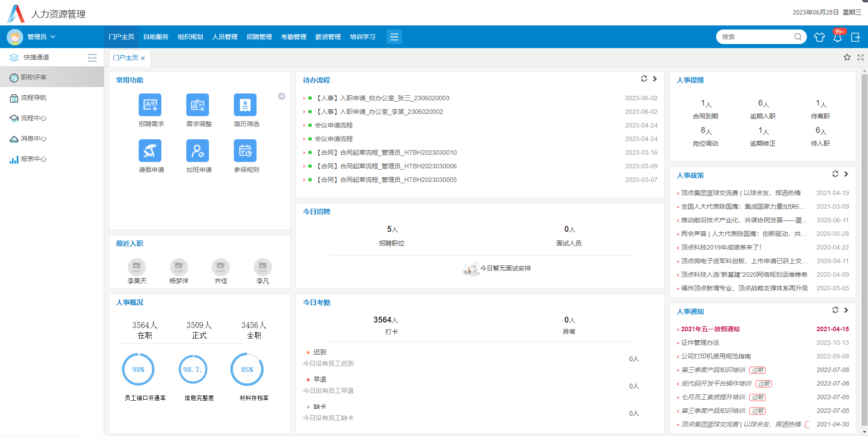
Task: Click 齐佳's avatar in 最近入职
Action: (x=221, y=267)
